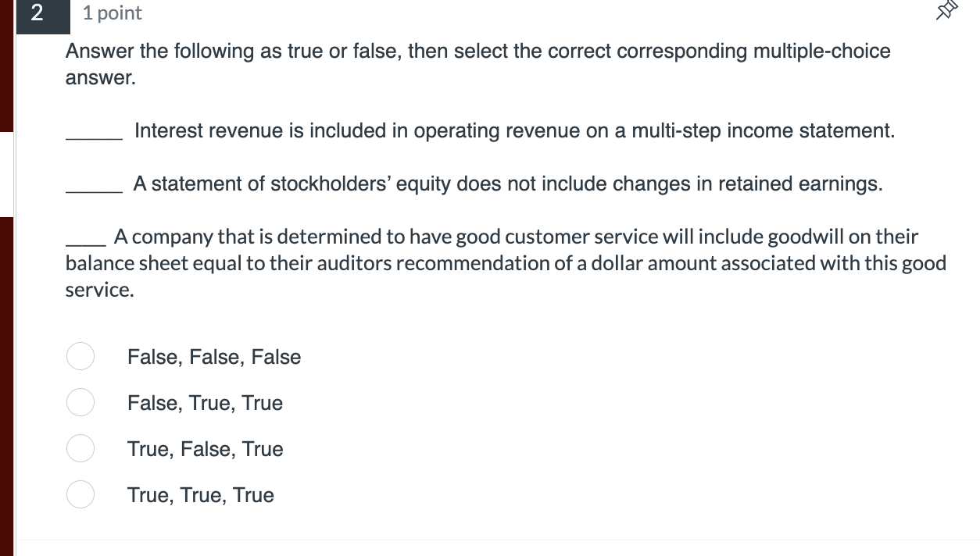Click the interest revenue statement text

pos(514,130)
